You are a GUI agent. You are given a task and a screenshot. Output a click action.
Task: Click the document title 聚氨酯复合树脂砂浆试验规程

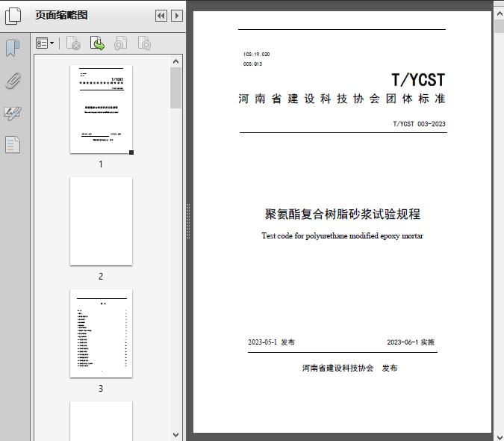[x=342, y=215]
